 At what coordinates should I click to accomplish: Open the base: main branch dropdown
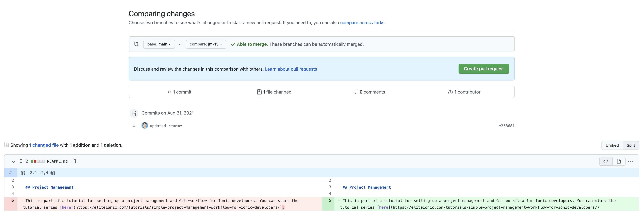pyautogui.click(x=159, y=44)
